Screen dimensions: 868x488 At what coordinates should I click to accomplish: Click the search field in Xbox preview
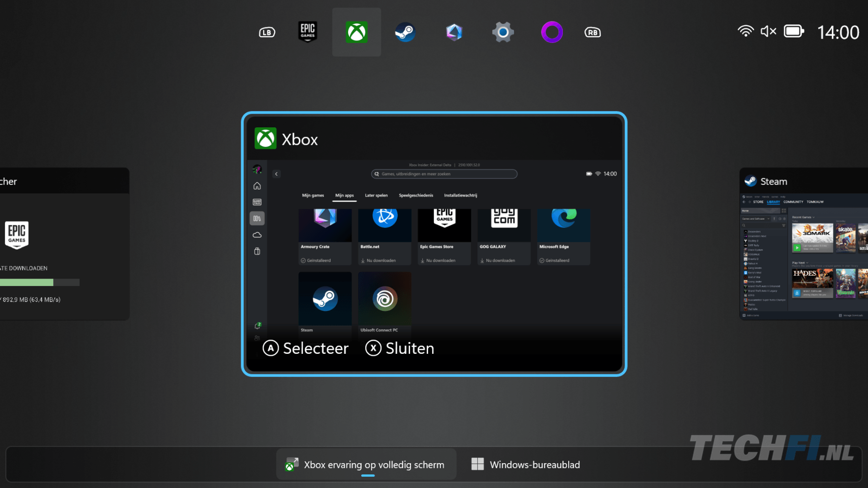click(444, 174)
